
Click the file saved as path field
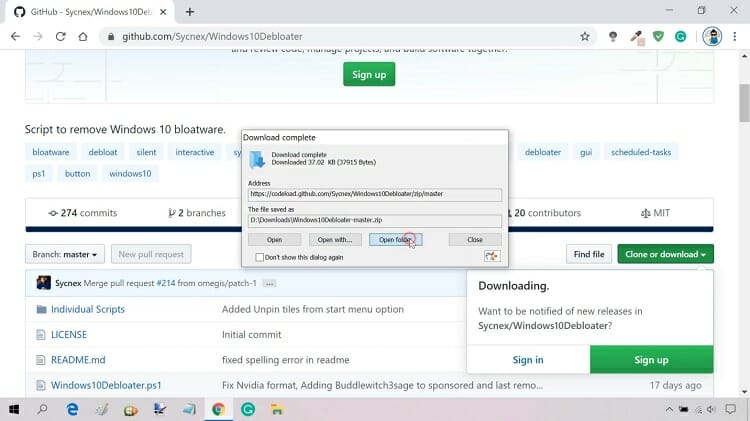click(375, 220)
